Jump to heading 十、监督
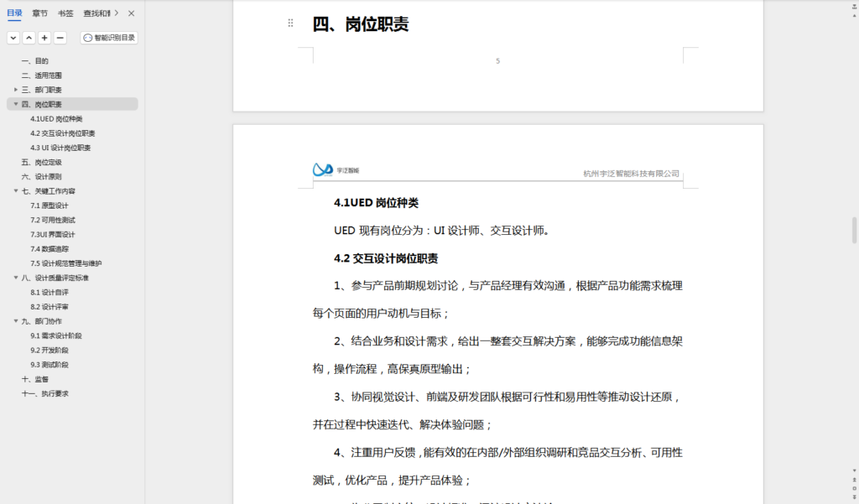This screenshot has width=859, height=504. 34,379
